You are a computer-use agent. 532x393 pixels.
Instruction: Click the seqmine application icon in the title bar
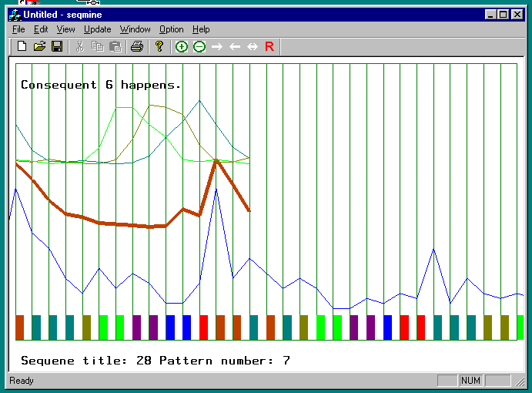(15, 15)
